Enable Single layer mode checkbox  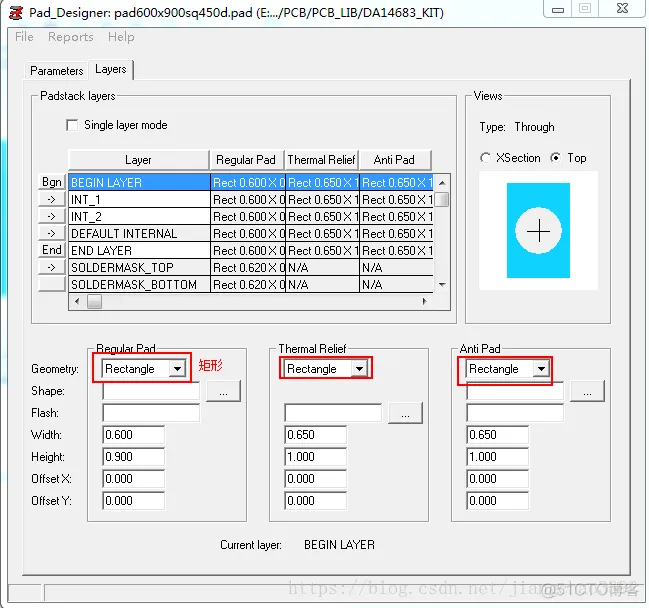72,125
